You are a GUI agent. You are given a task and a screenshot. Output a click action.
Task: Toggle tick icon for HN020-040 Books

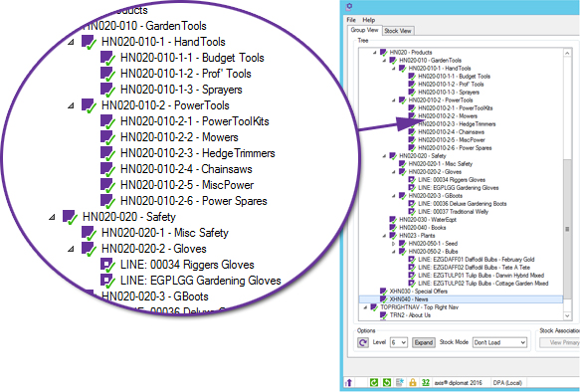point(393,228)
